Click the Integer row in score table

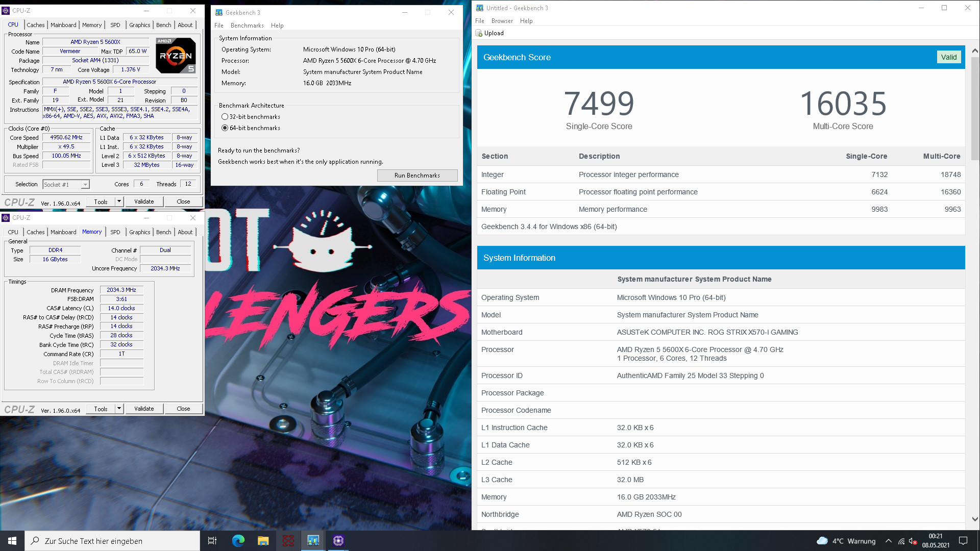tap(721, 174)
